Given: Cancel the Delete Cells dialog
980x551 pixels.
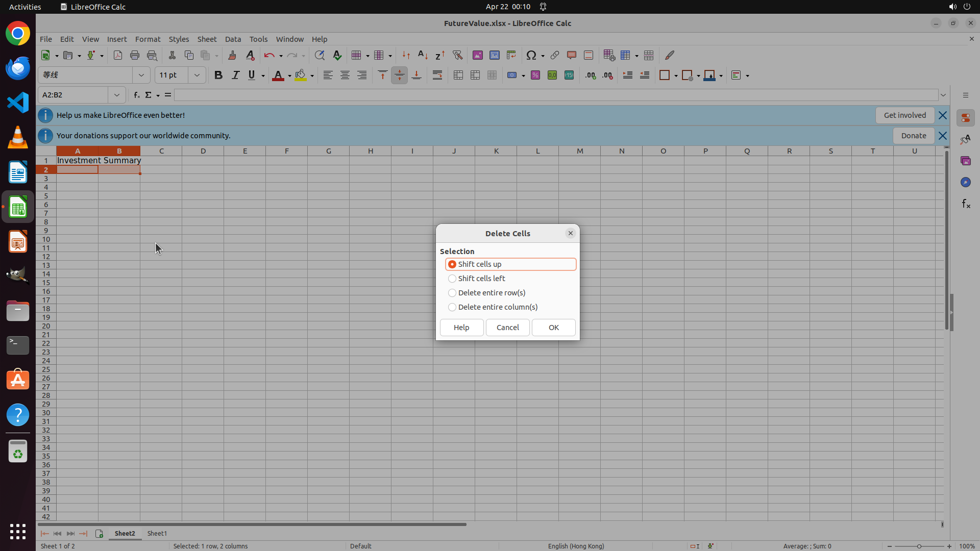Looking at the screenshot, I should tap(507, 328).
